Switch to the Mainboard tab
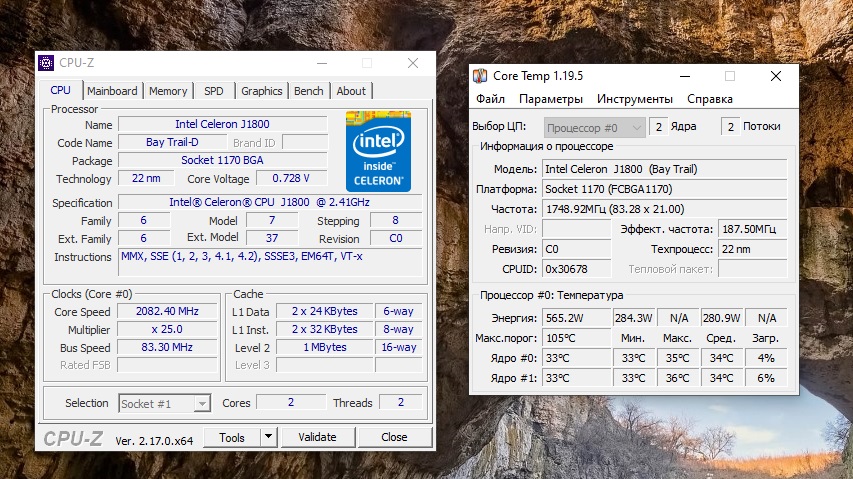Screen dimensions: 853x479 point(112,91)
